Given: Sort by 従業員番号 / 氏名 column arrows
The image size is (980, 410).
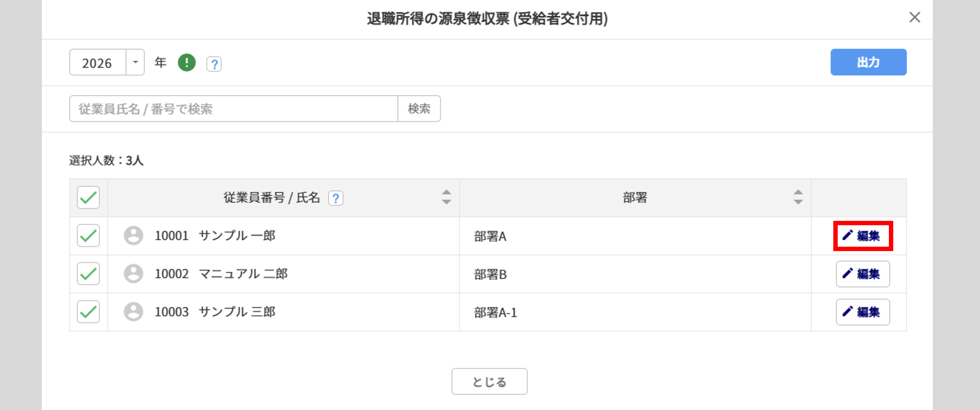Looking at the screenshot, I should [x=446, y=197].
